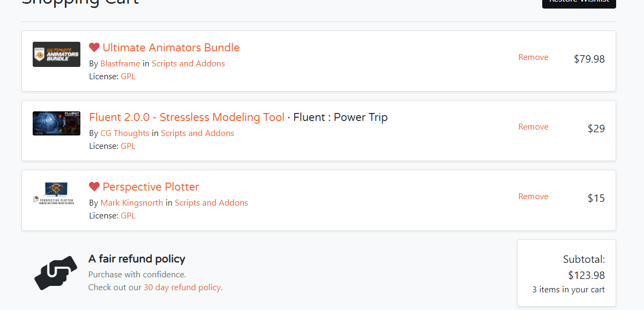Screen dimensions: 644x310
Task: Open the 30 day refund policy link
Action: pyautogui.click(x=182, y=288)
